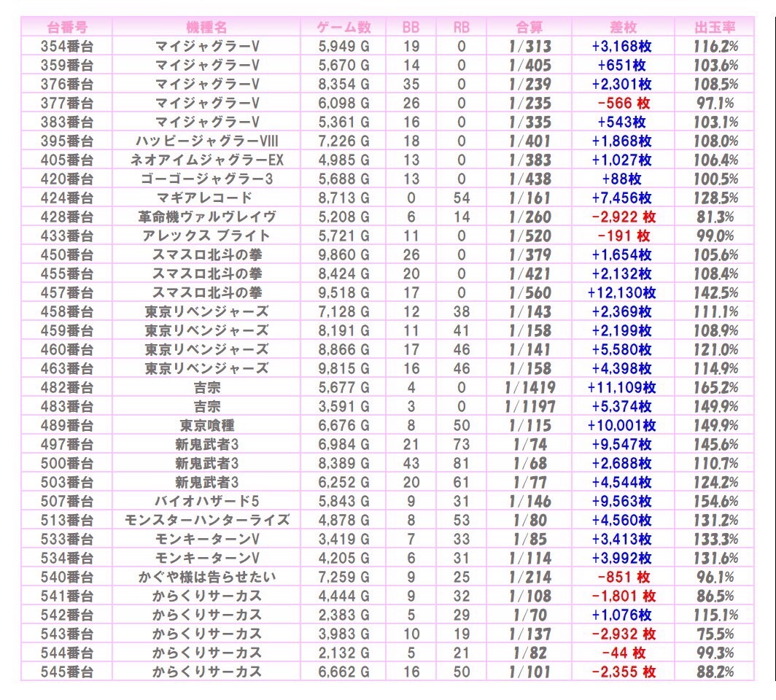This screenshot has width=776, height=700.
Task: Click ネオアイムジャグラーEX machine name
Action: click(206, 160)
